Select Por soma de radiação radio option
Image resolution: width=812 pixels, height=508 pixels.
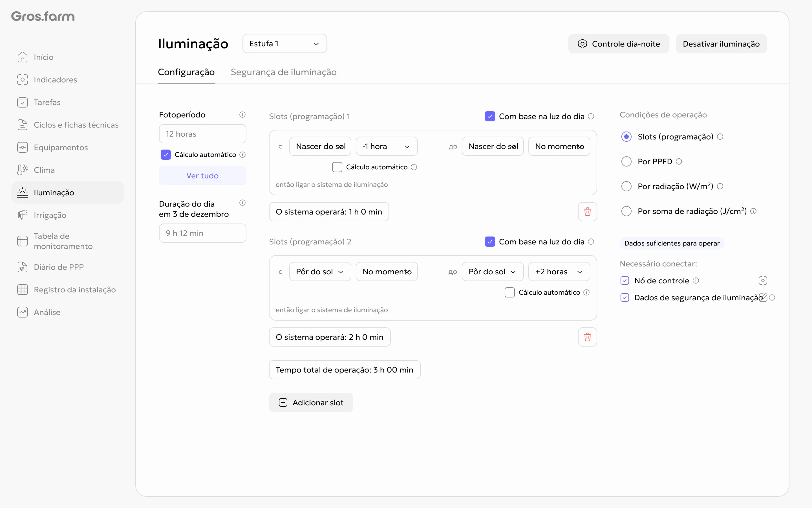click(x=626, y=211)
